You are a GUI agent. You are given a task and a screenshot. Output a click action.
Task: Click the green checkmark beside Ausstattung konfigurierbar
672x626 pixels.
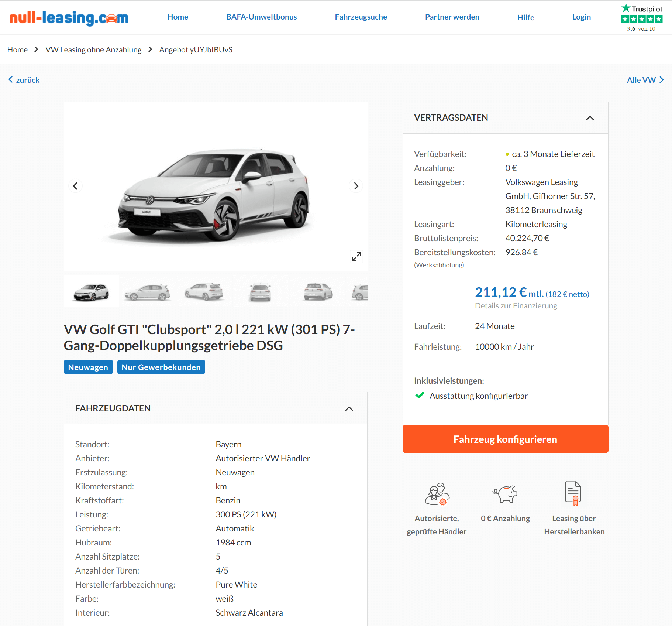pyautogui.click(x=420, y=396)
